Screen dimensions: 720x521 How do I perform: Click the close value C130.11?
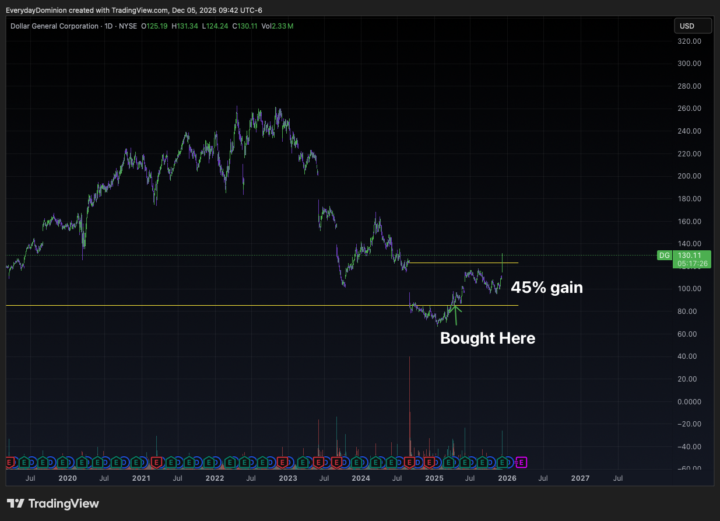point(245,26)
